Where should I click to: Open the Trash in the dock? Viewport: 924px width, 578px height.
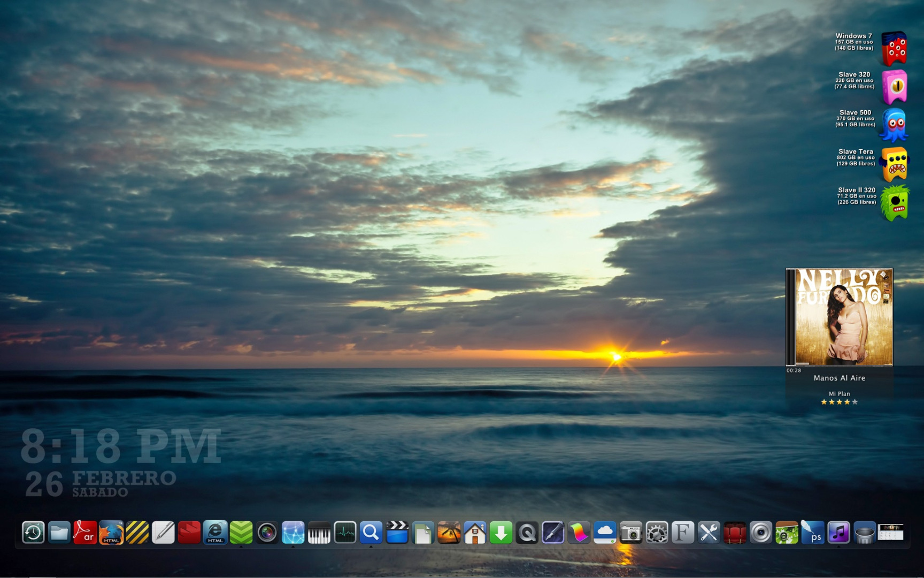tap(864, 533)
